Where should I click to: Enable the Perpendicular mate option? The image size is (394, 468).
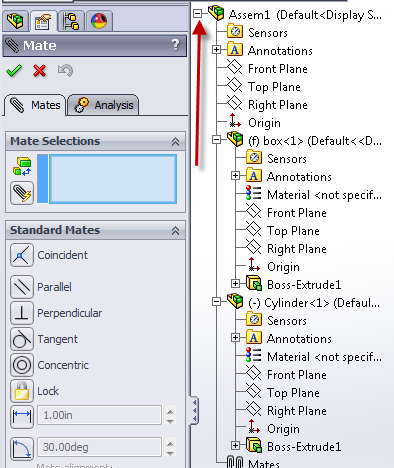(x=22, y=313)
